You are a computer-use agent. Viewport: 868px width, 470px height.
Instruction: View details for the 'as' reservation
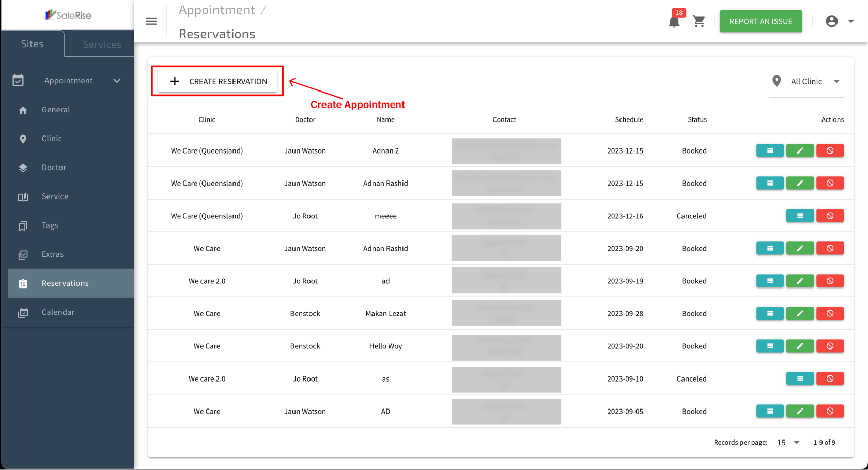(x=800, y=378)
